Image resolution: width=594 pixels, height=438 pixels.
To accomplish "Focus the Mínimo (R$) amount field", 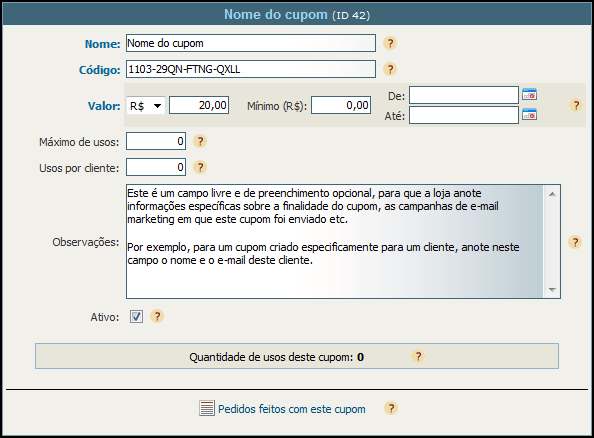I will click(341, 105).
